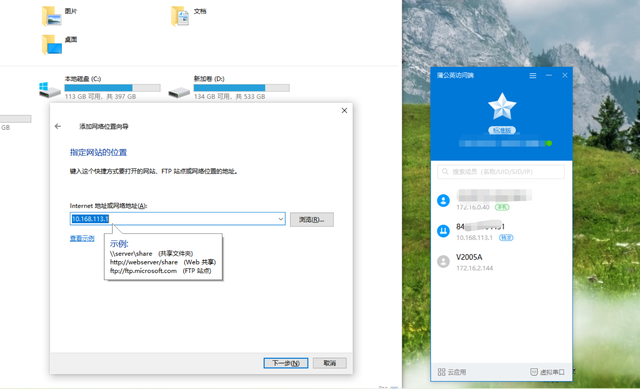Close the 蒲公英访问端 window
640x389 pixels.
(x=564, y=76)
